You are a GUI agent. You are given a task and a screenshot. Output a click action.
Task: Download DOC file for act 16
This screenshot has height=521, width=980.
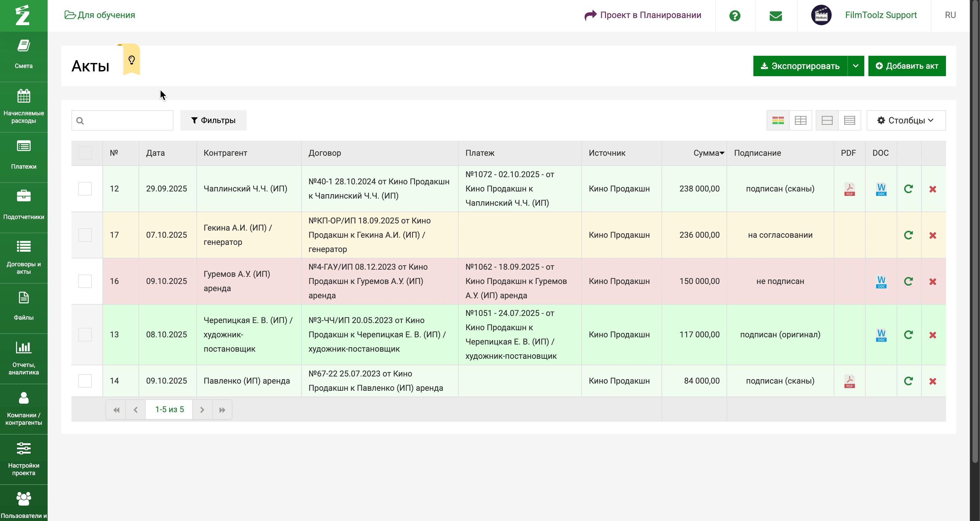pyautogui.click(x=881, y=282)
